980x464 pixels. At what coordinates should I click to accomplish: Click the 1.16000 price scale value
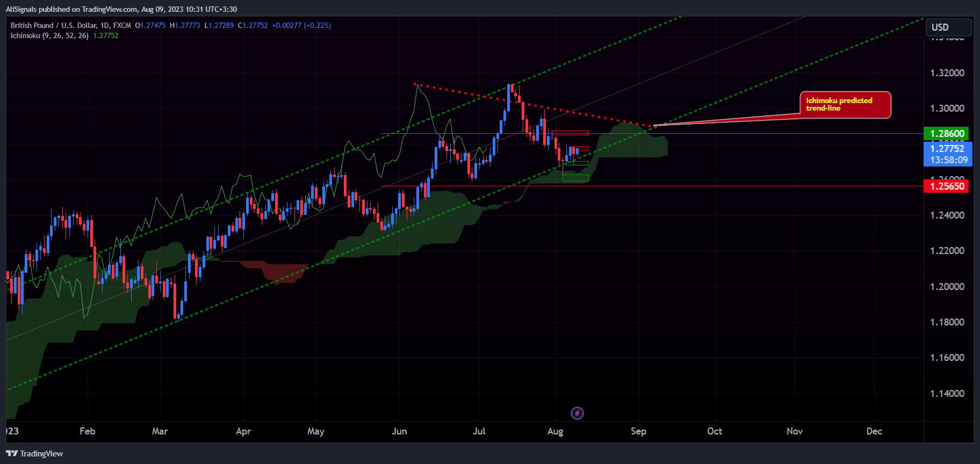point(947,358)
